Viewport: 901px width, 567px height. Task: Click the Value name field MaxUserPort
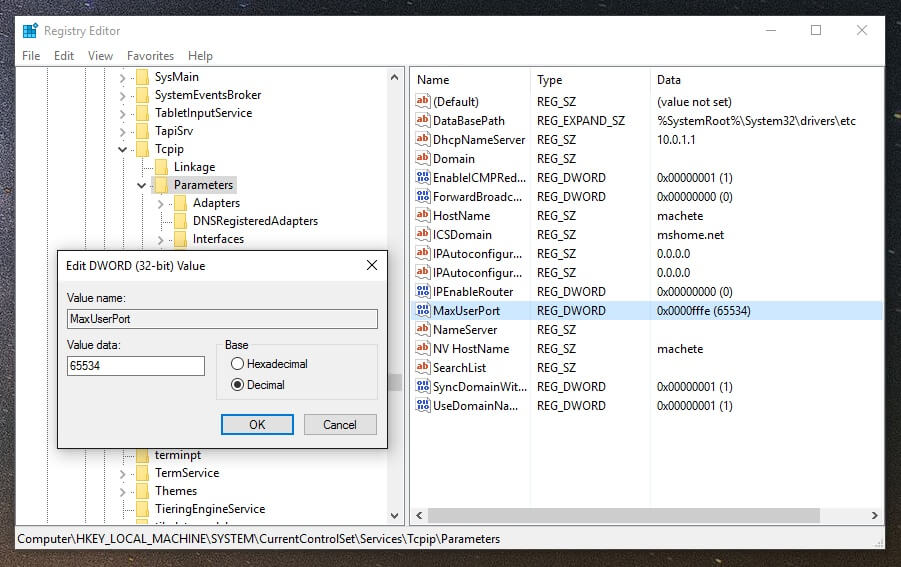[222, 319]
